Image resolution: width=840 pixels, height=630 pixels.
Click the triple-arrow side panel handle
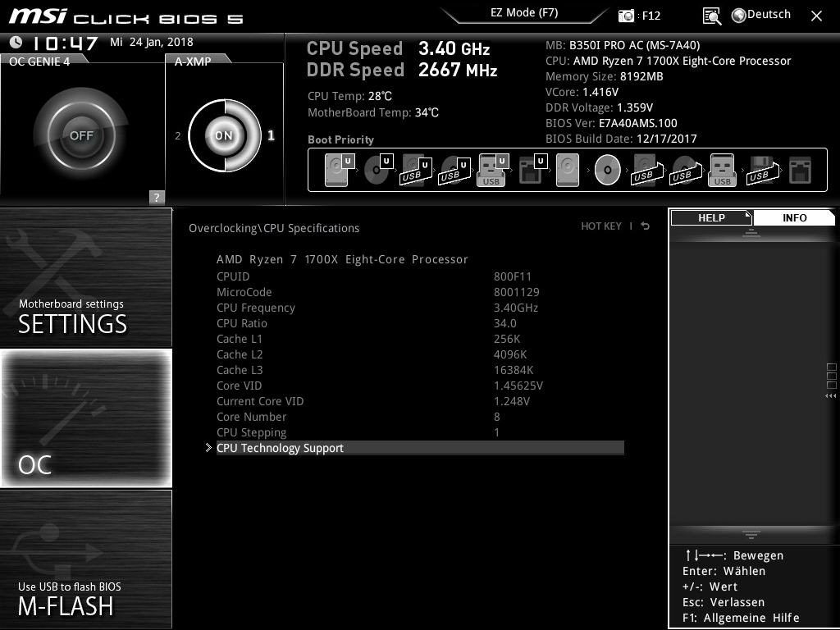830,396
